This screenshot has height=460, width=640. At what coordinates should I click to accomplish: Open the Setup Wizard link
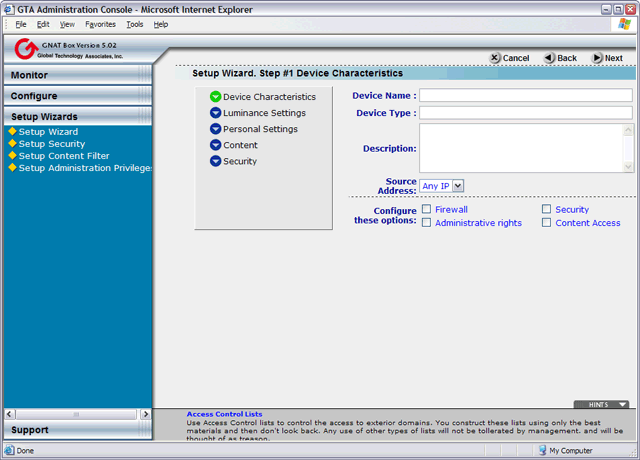click(x=48, y=132)
